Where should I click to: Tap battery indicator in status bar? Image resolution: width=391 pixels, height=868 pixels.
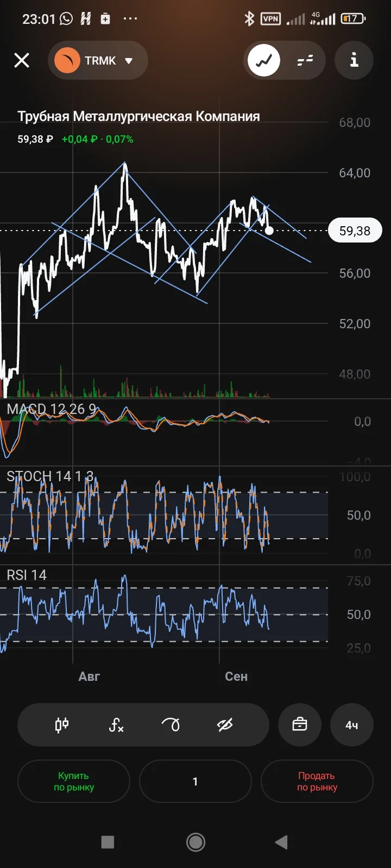point(353,19)
